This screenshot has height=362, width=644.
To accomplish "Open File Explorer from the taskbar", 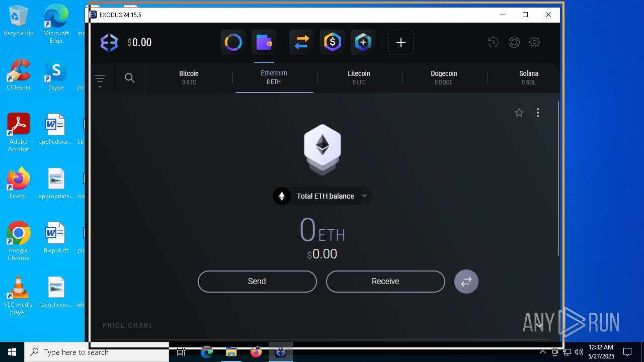I will [231, 352].
